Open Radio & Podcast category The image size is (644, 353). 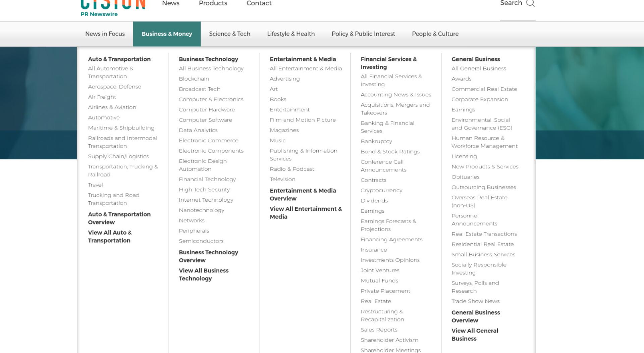[x=292, y=169]
